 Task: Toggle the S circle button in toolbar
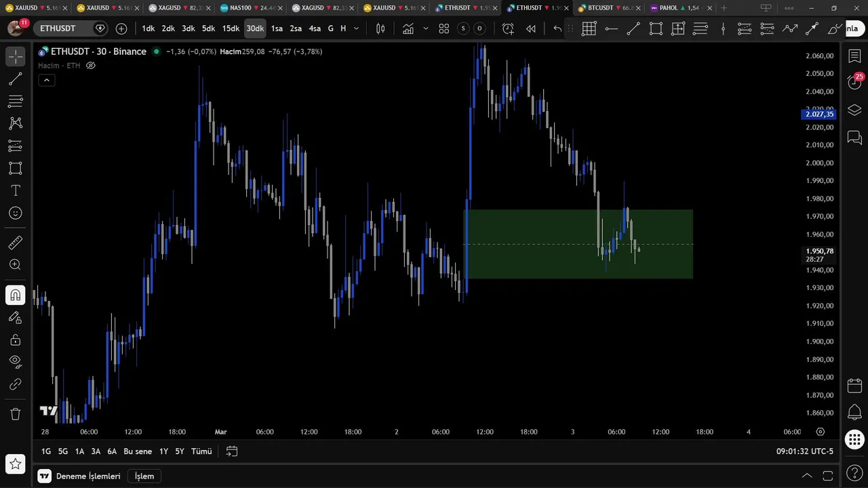point(463,28)
